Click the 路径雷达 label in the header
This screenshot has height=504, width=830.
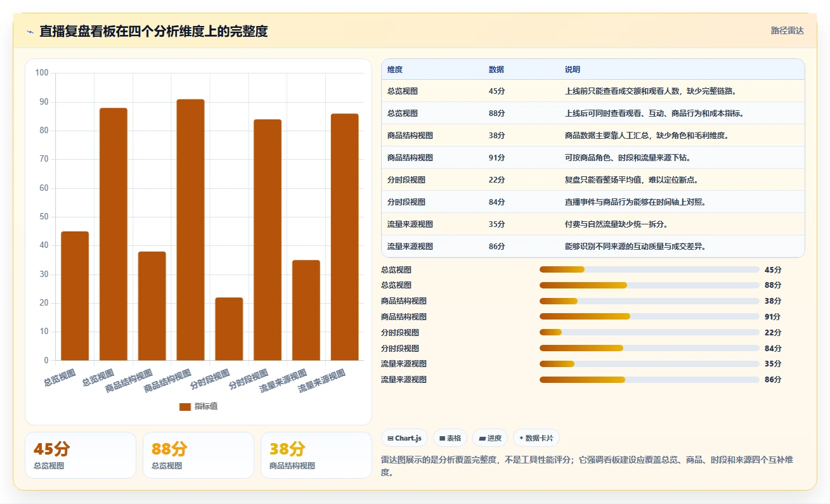pyautogui.click(x=787, y=30)
